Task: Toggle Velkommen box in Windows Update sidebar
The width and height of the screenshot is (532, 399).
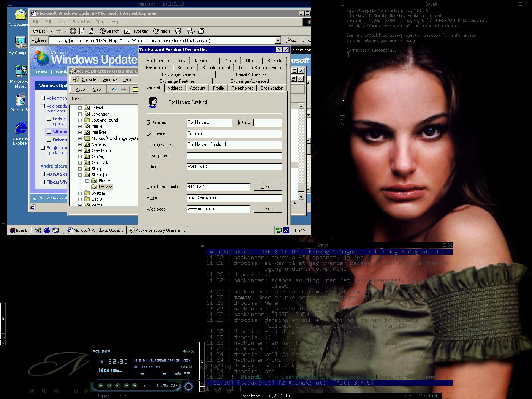Action: click(43, 98)
